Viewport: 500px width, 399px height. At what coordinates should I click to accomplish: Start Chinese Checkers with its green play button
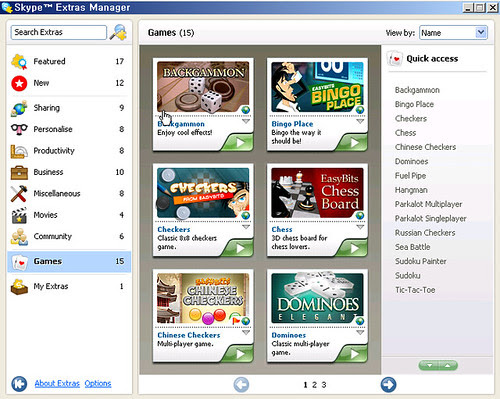pos(238,354)
